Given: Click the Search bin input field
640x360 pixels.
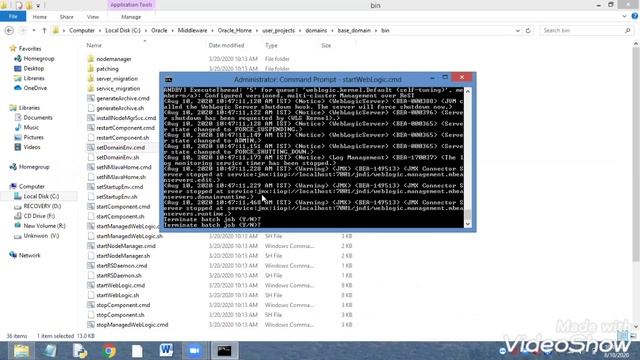Looking at the screenshot, I should coord(582,31).
